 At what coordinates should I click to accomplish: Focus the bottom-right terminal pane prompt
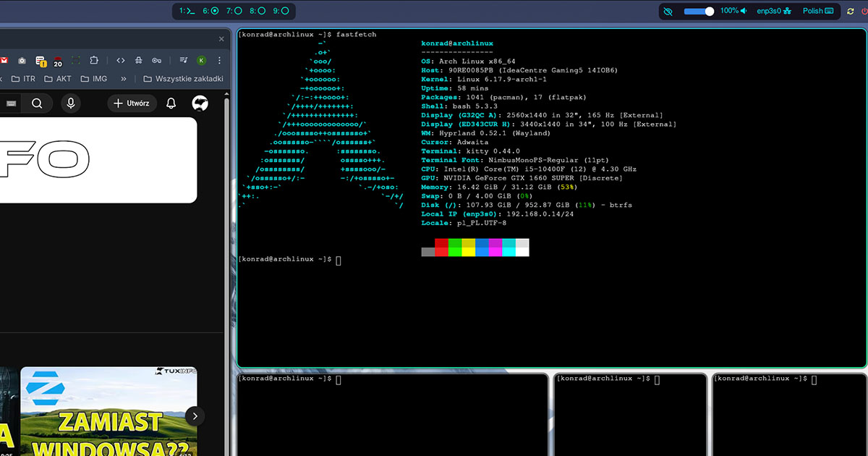click(x=767, y=379)
